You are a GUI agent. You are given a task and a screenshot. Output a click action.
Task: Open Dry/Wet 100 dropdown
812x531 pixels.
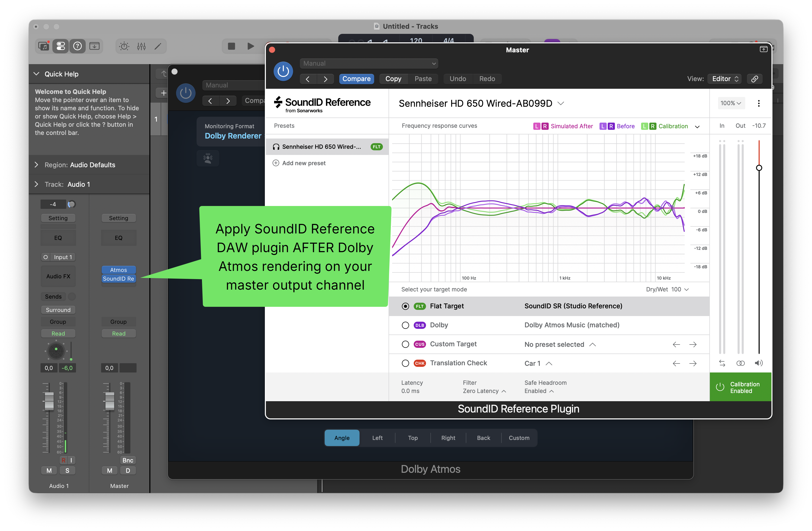667,289
